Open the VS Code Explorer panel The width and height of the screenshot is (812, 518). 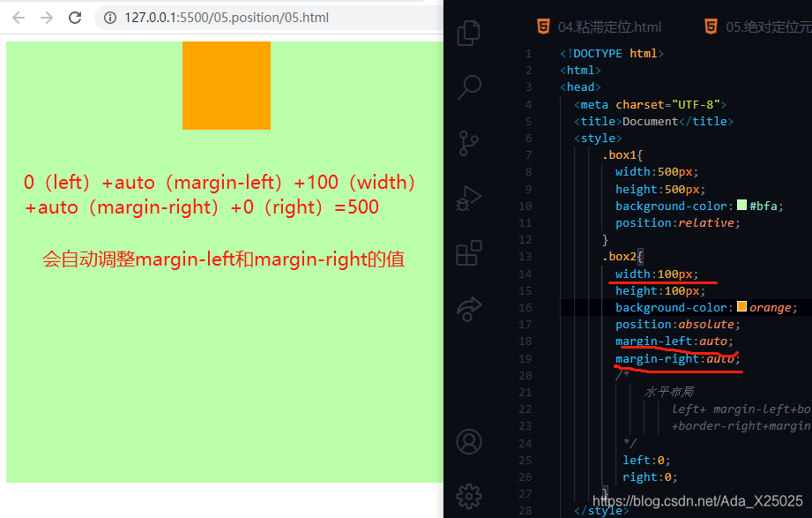coord(469,34)
